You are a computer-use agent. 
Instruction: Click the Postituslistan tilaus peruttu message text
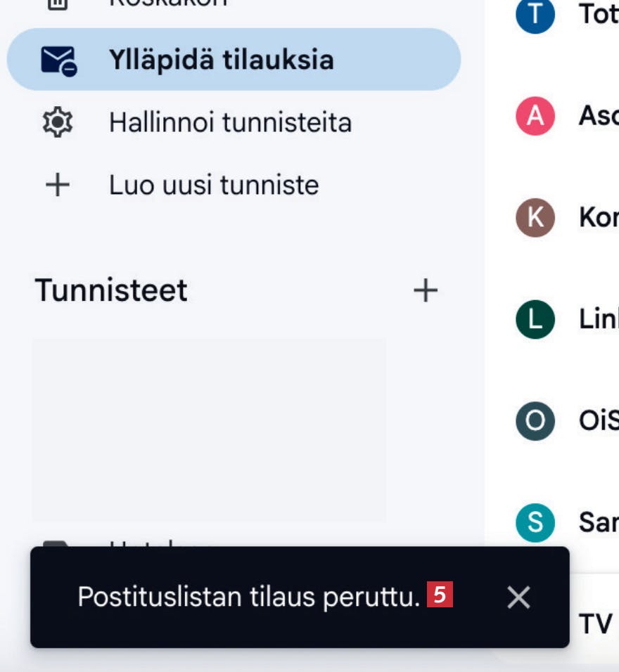coord(248,597)
